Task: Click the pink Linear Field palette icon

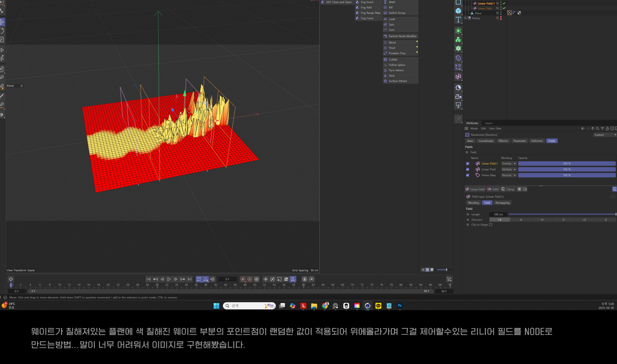Action: pos(458,77)
